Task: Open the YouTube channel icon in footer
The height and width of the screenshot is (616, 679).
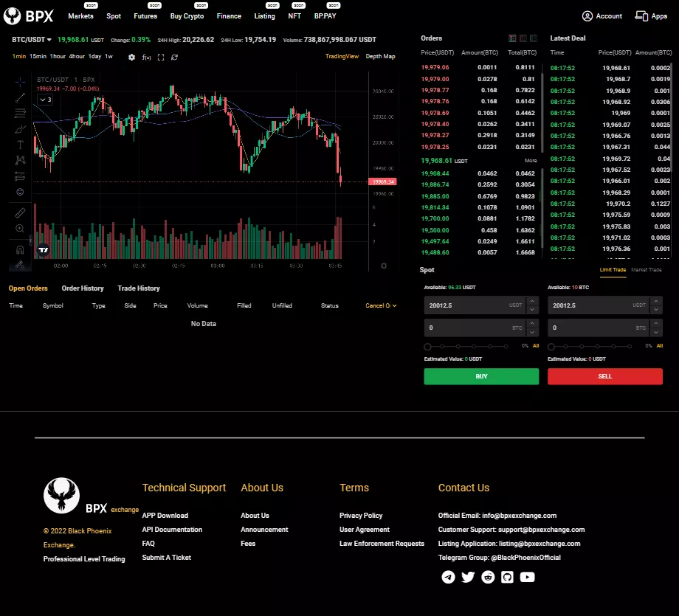Action: [527, 577]
